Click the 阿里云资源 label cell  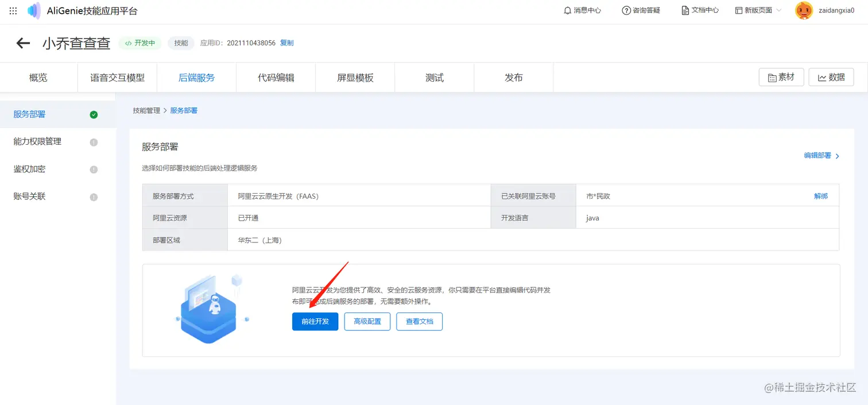[185, 218]
